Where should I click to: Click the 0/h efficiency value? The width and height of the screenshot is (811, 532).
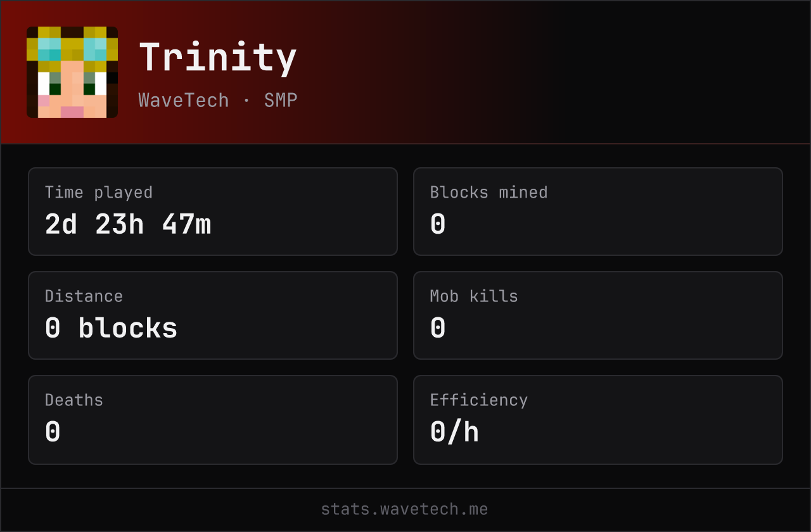pos(454,432)
